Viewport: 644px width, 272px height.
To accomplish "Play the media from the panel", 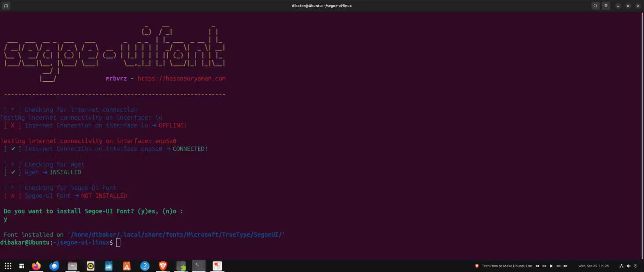I will (x=551, y=266).
